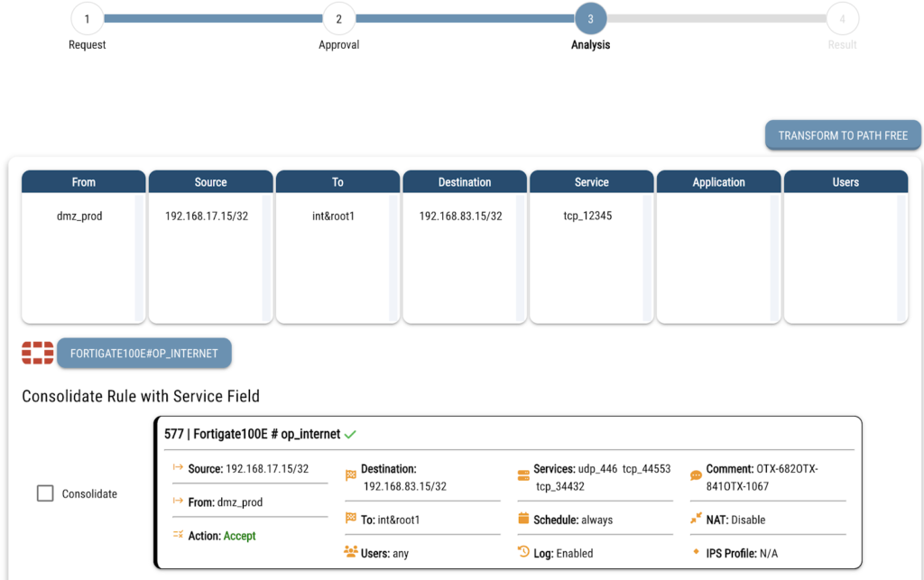This screenshot has width=924, height=580.
Task: Click the Application column header
Action: pos(718,182)
